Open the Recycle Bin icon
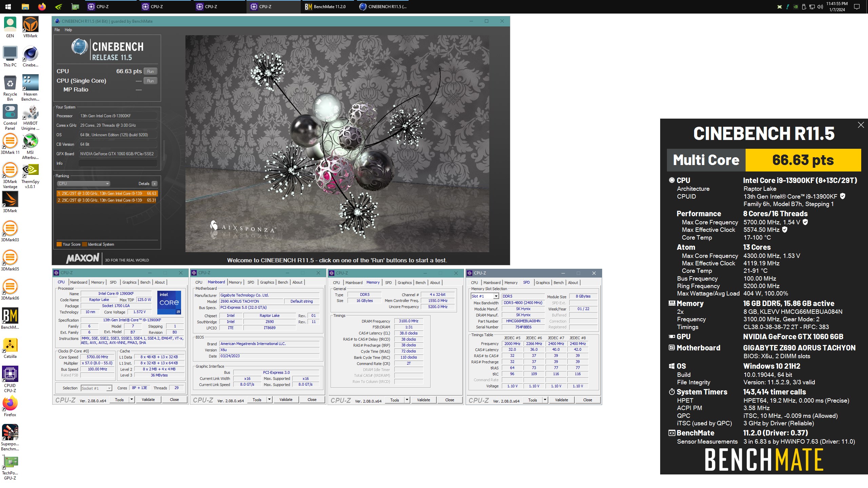Screen dimensions: 868x488 coord(10,88)
